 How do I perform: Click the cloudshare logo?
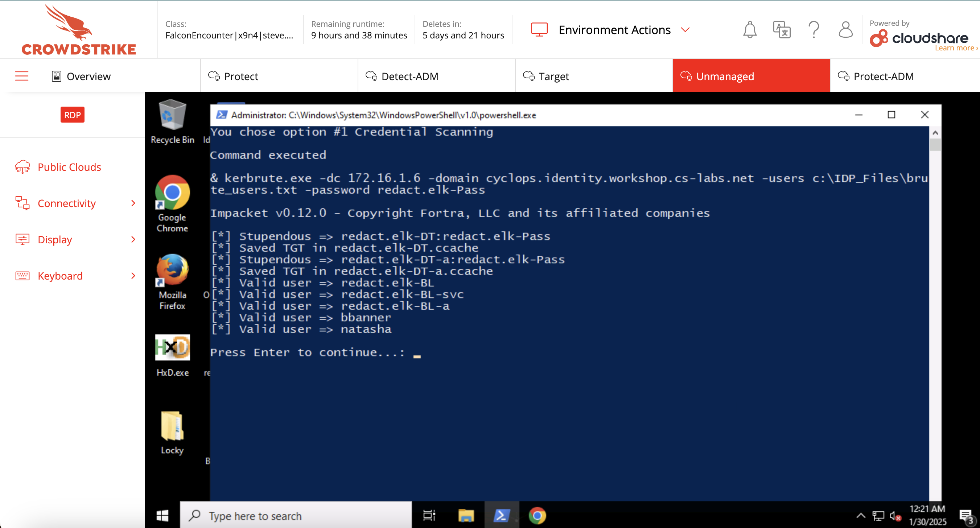pos(919,38)
